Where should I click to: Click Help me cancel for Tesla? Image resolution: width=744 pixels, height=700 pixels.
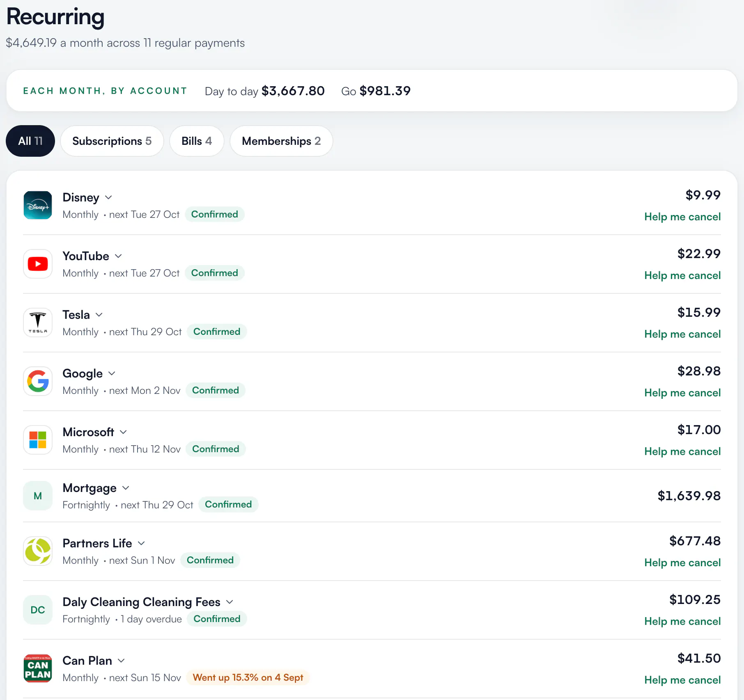coord(682,334)
